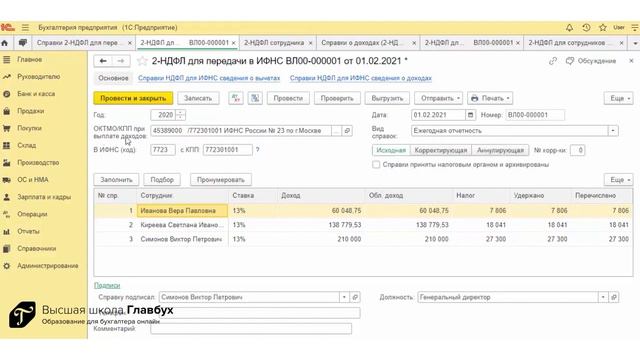
Task: Navigate back with left arrow
Action: (103, 61)
